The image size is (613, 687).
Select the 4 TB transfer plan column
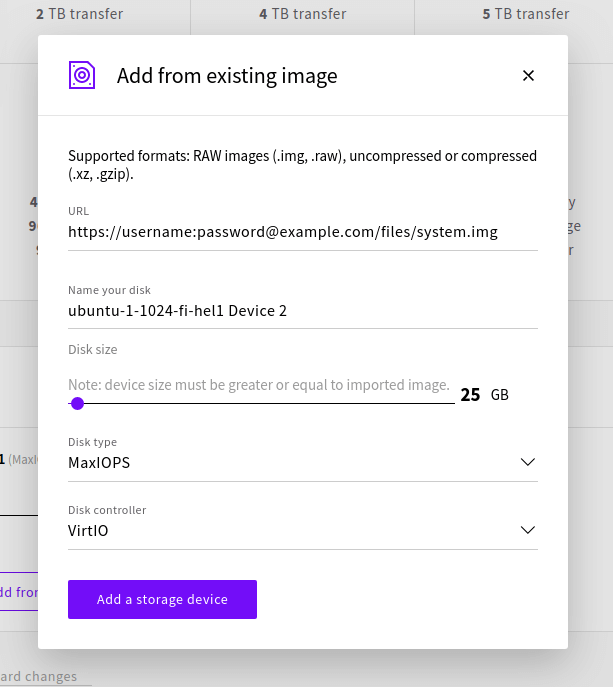tap(302, 14)
